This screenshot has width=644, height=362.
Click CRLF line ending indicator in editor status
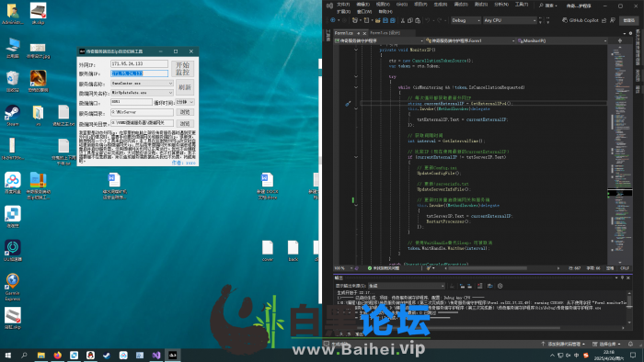point(625,268)
